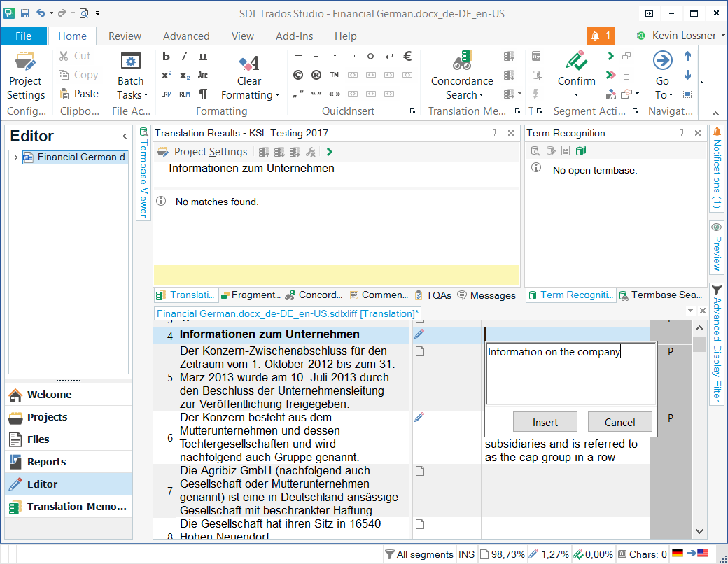Paste from the clipboard
Viewport: 728px width, 564px height.
pos(79,94)
